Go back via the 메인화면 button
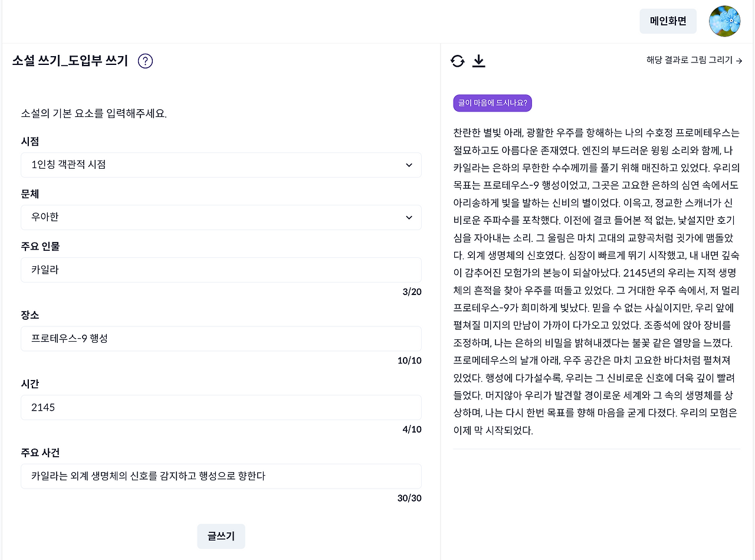The width and height of the screenshot is (755, 560). pos(668,21)
